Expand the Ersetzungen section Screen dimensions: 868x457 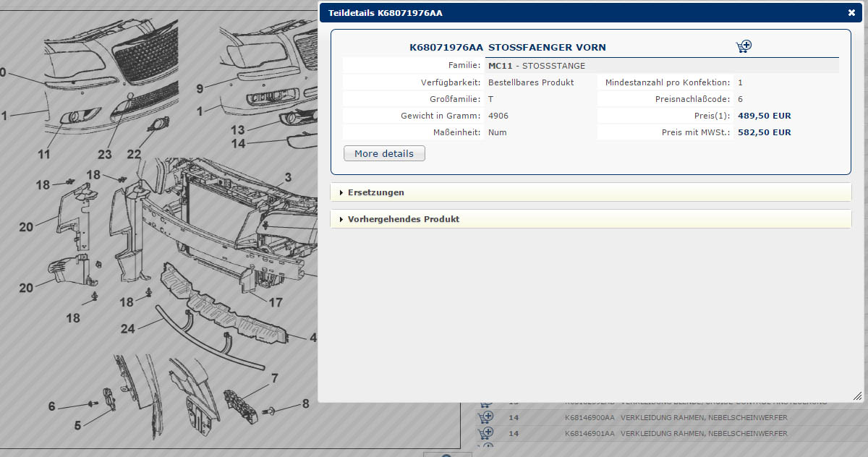click(375, 192)
